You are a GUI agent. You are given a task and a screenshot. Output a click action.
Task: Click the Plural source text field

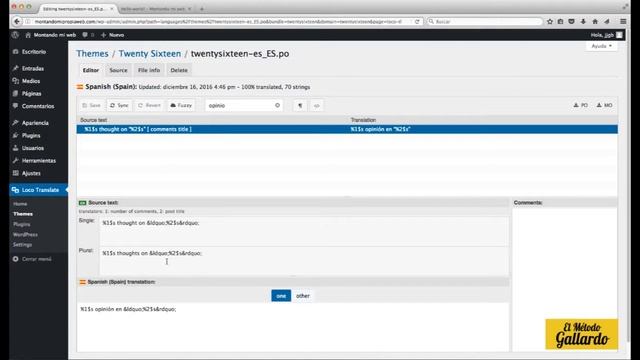pyautogui.click(x=304, y=261)
